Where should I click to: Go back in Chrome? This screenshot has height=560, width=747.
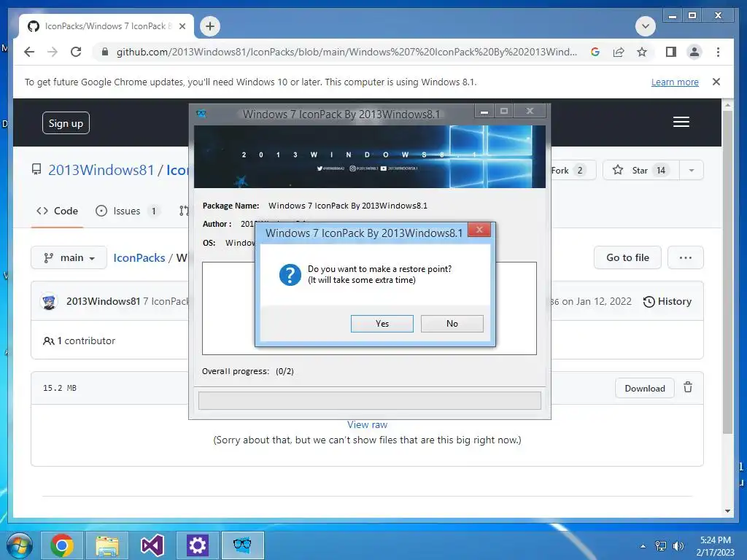pos(29,52)
